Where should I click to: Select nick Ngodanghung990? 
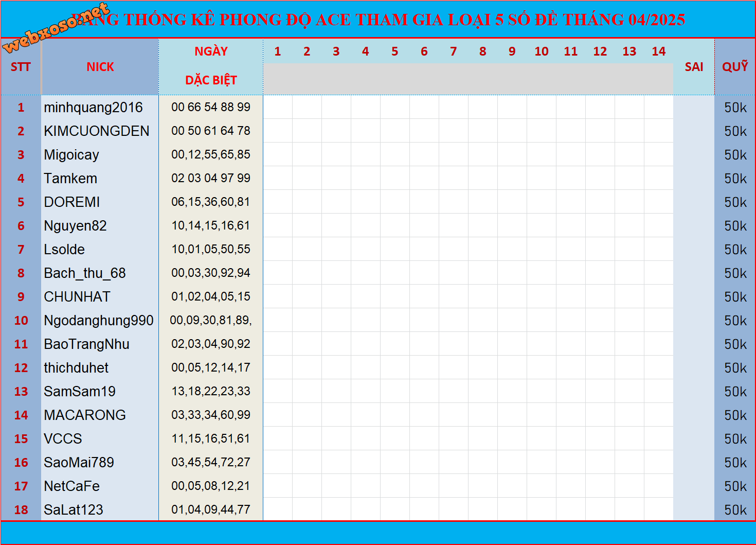[99, 321]
